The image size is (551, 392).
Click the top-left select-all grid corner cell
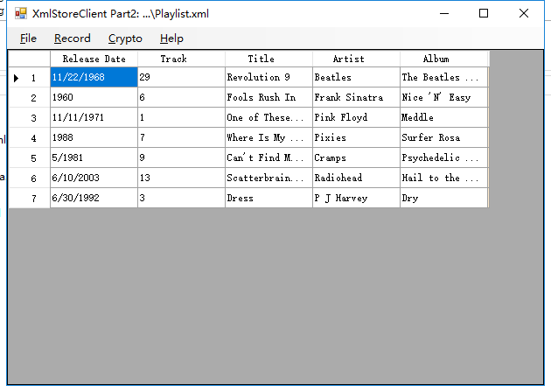(29, 59)
